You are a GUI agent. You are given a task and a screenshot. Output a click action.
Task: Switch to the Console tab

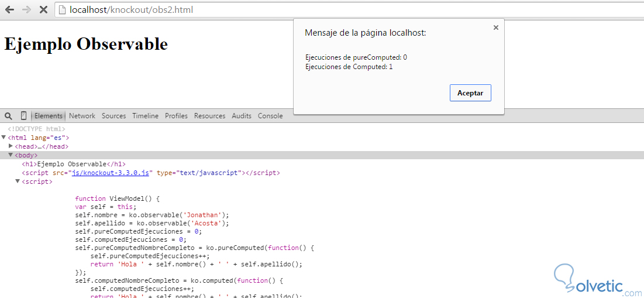click(270, 116)
